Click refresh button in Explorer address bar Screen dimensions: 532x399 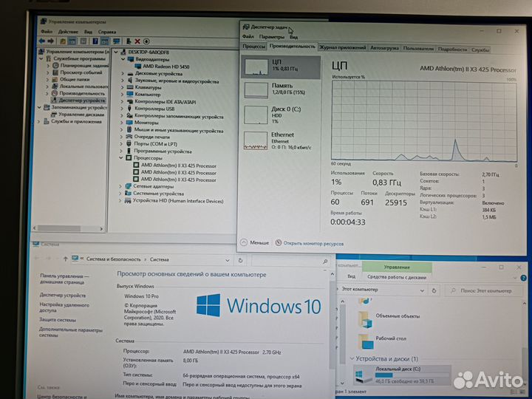[434, 291]
